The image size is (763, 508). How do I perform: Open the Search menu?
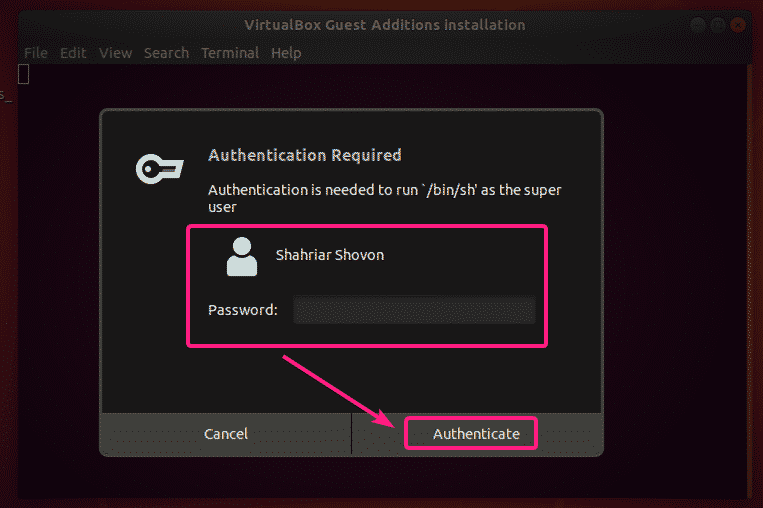click(166, 53)
